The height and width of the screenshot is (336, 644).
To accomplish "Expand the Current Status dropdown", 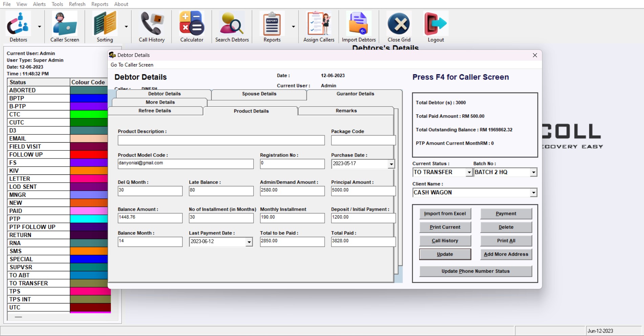I will pos(469,172).
